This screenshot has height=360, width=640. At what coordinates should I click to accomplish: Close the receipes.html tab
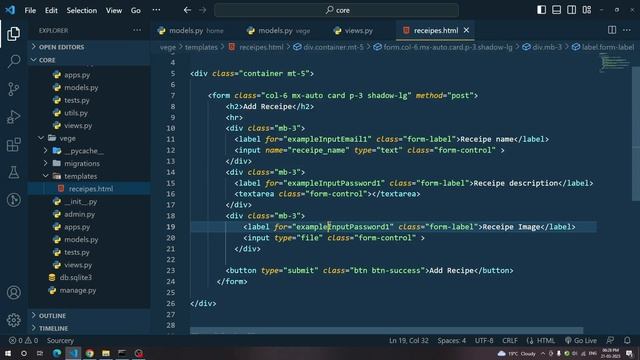[x=467, y=30]
